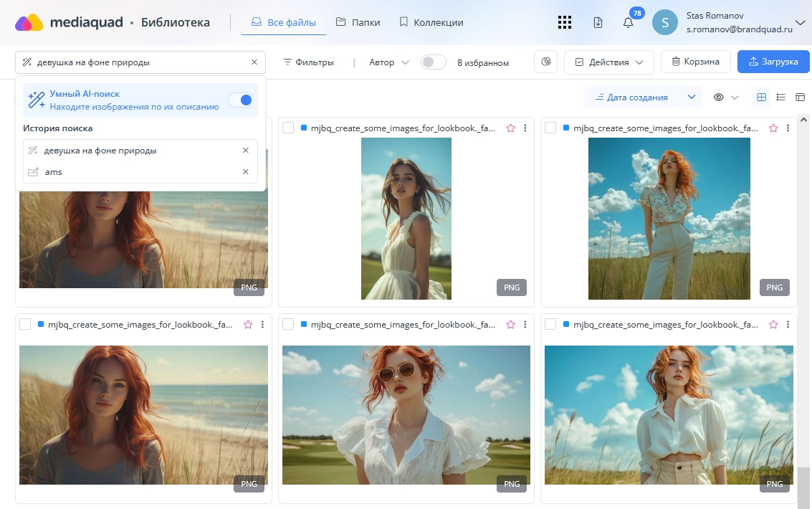Click the downloads icon in header
812x509 pixels.
[598, 22]
